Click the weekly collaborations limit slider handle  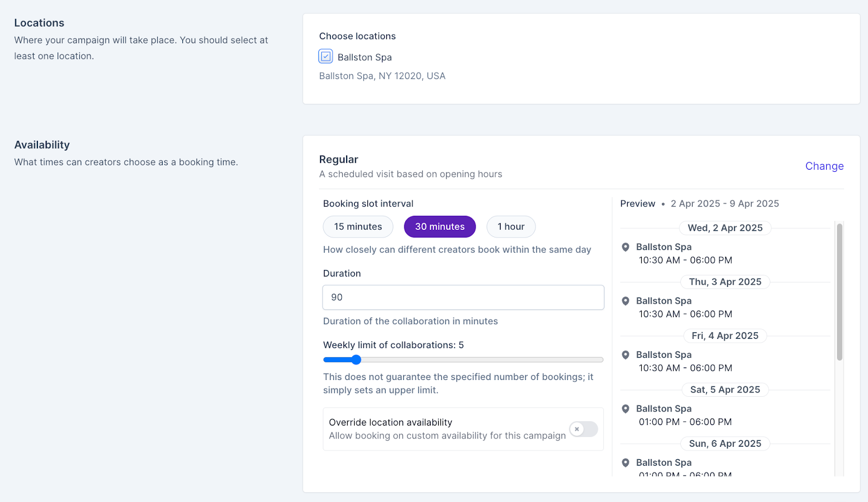356,359
